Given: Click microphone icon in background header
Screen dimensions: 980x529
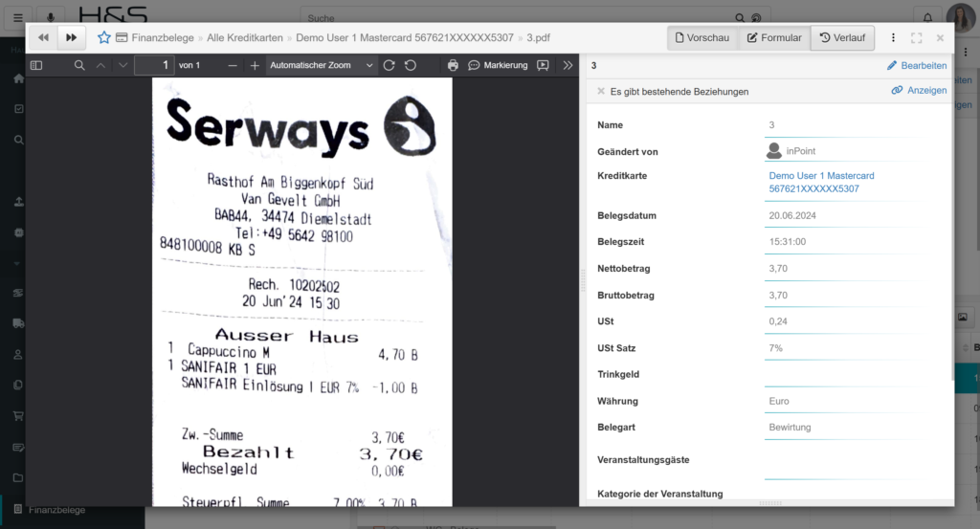Looking at the screenshot, I should tap(51, 18).
